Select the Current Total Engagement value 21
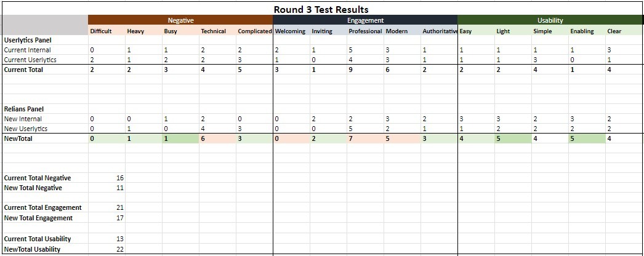This screenshot has height=256, width=644. [x=119, y=207]
